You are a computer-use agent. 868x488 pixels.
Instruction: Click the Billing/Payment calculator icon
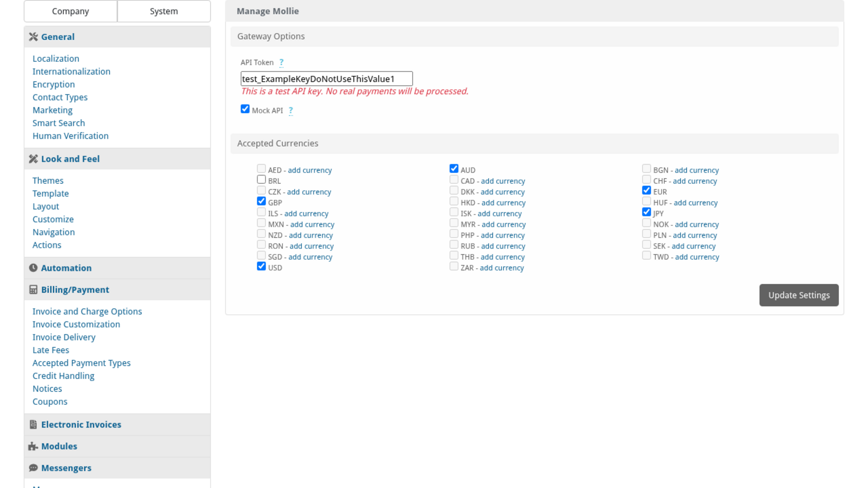coord(33,290)
